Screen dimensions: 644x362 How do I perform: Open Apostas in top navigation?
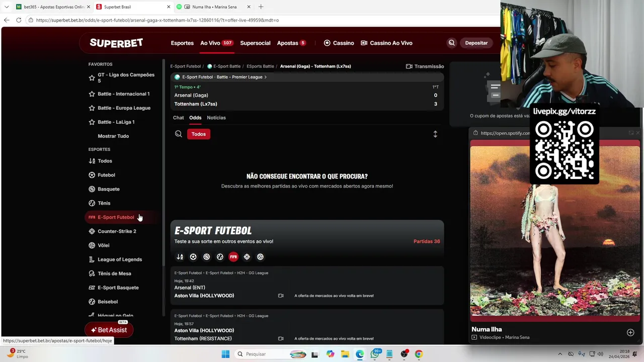(x=291, y=43)
